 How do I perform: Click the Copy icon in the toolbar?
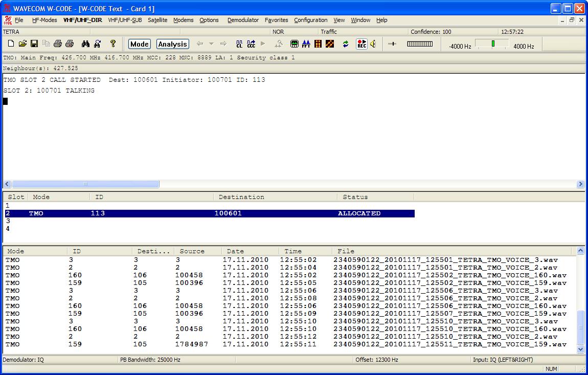[x=46, y=44]
